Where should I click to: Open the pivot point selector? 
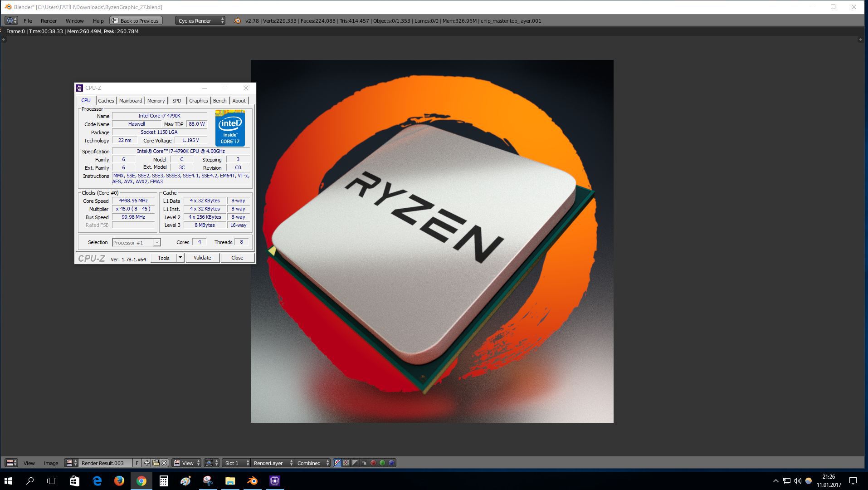[x=211, y=463]
